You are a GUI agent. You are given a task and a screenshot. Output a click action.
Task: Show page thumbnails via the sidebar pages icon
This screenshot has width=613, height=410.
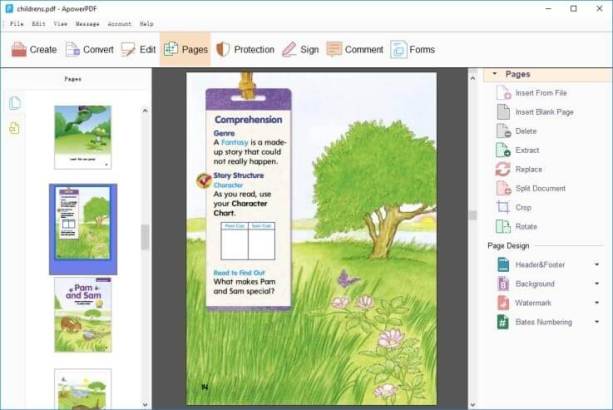(x=15, y=103)
